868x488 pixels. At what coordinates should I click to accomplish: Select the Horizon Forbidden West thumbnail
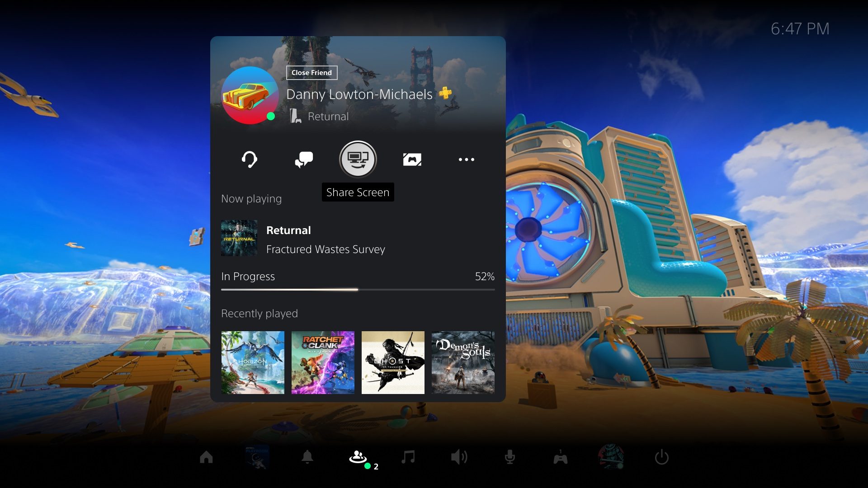coord(253,362)
